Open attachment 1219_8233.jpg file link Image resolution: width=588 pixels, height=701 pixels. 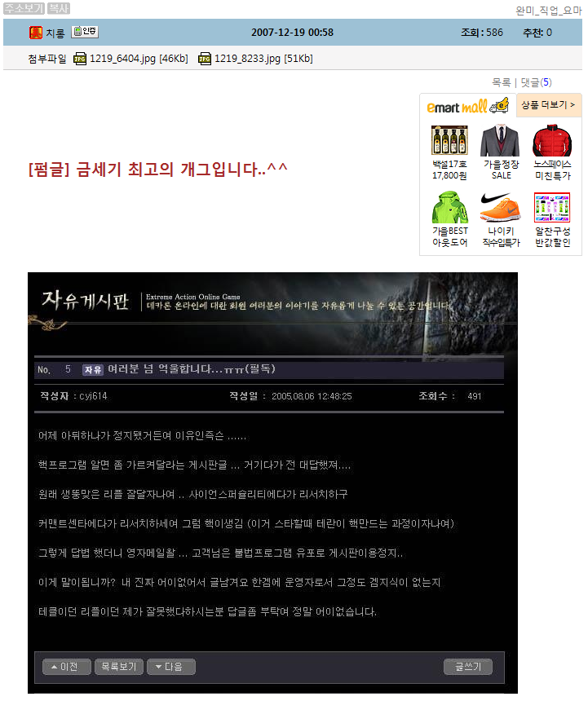pos(247,59)
